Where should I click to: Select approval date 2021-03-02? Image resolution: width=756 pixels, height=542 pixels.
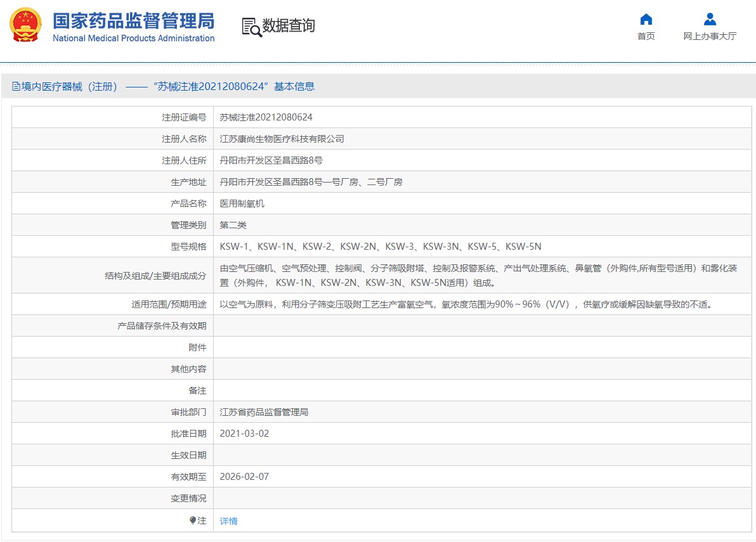(244, 434)
